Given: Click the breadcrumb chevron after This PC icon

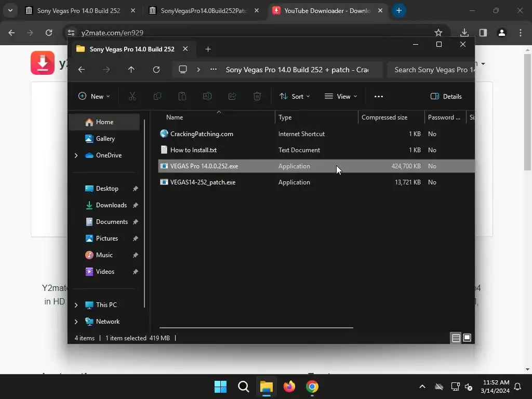Looking at the screenshot, I should coord(198,70).
